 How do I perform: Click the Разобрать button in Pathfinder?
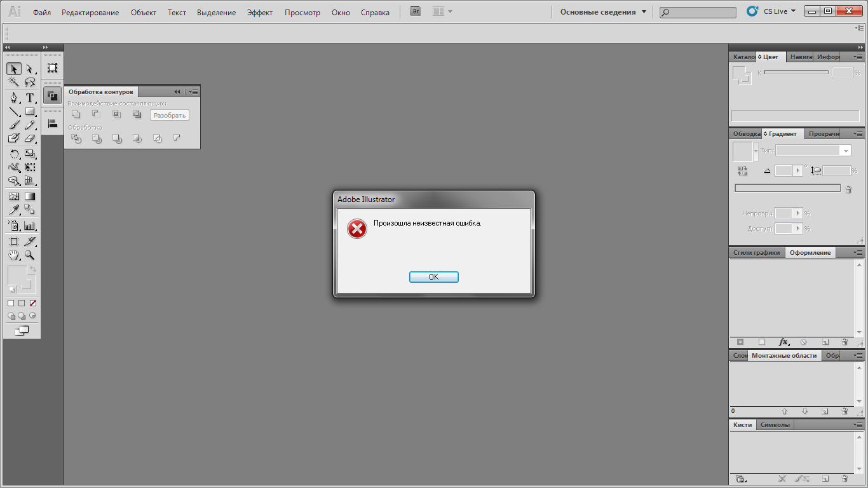click(x=170, y=115)
